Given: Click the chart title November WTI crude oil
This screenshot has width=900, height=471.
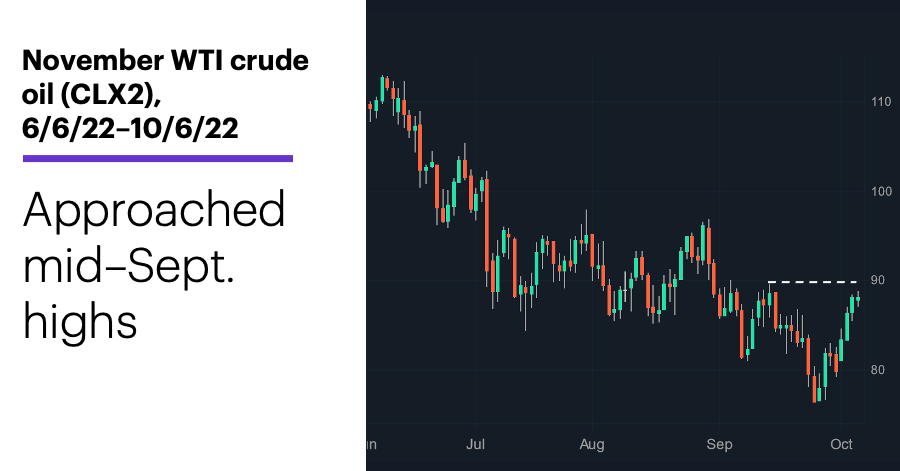Looking at the screenshot, I should pyautogui.click(x=165, y=77).
